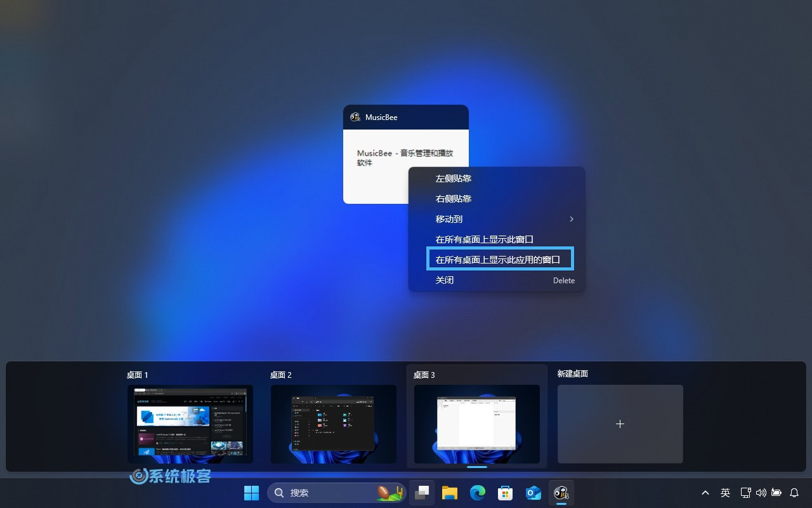Screen dimensions: 812x508
Task: Add a new desktop with the plus tile
Action: [620, 424]
